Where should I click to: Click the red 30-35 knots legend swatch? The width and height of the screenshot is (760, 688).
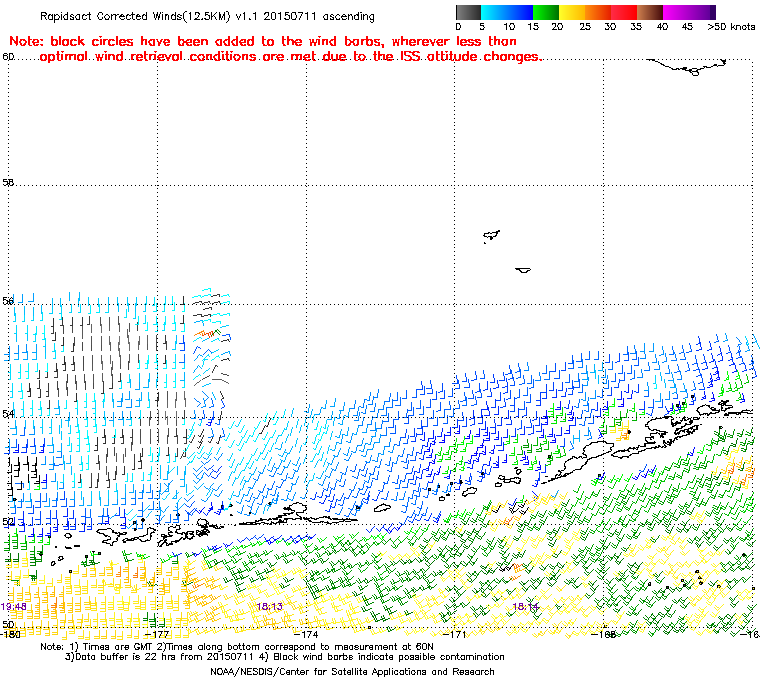click(624, 12)
